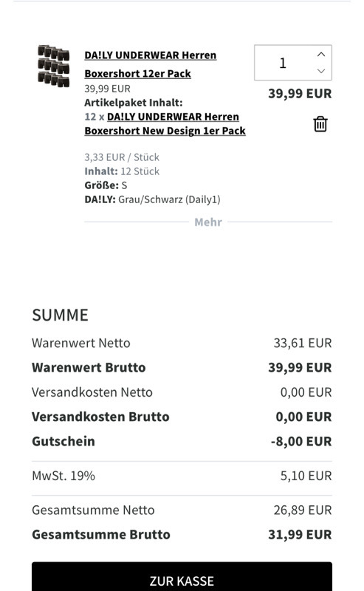The image size is (364, 591).
Task: Expand the Mehr details section
Action: pyautogui.click(x=208, y=222)
